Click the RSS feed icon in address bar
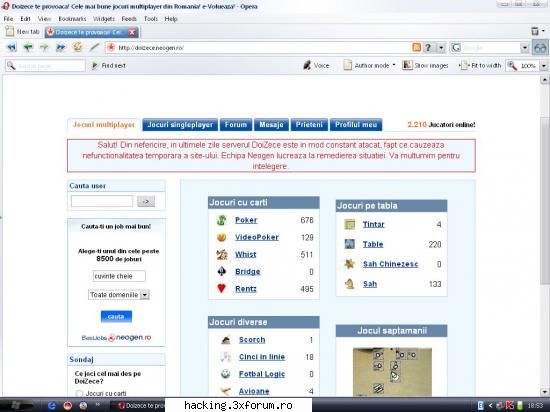Screen dimensions: 550x412 (416, 47)
